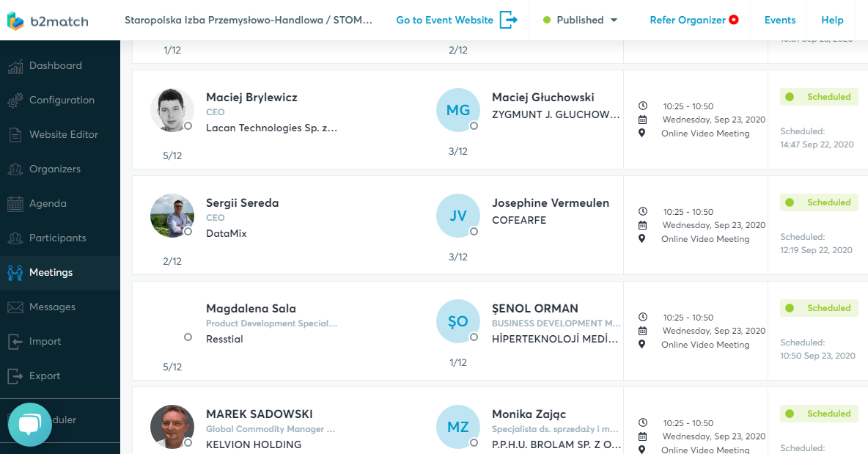The width and height of the screenshot is (868, 454).
Task: Click the Import arrow icon
Action: (15, 342)
